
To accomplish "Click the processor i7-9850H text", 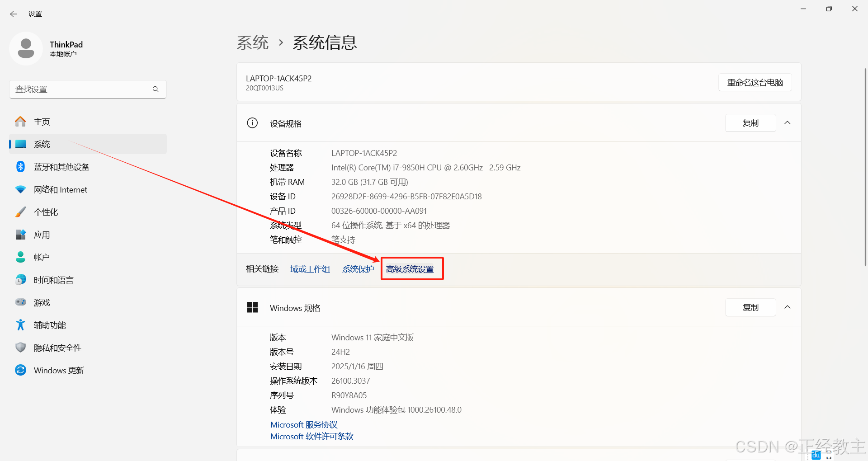I will pyautogui.click(x=426, y=168).
